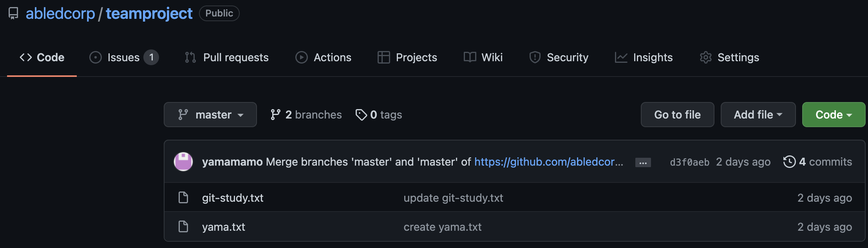This screenshot has height=248, width=868.
Task: Click the file icon for git-study.txt
Action: point(183,197)
